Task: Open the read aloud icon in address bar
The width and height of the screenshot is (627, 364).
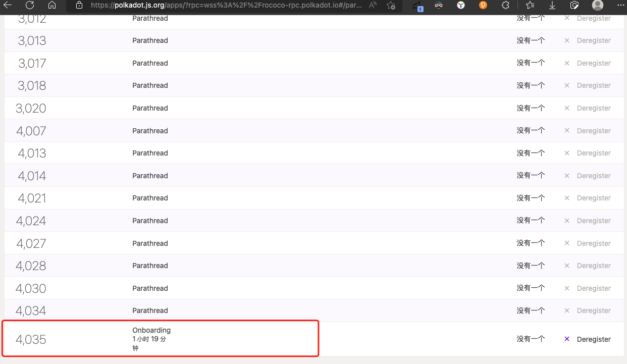Action: pos(373,5)
